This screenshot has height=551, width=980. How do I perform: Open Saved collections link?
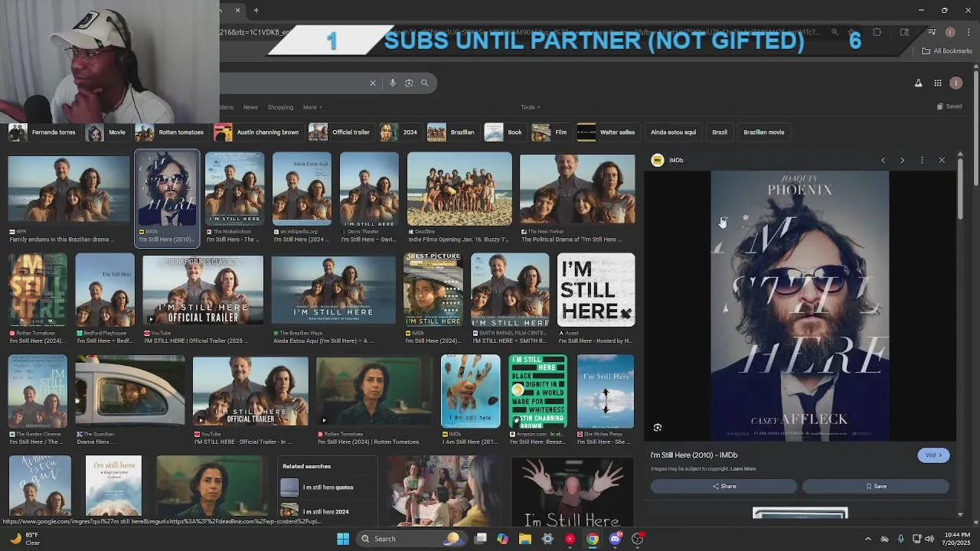949,106
